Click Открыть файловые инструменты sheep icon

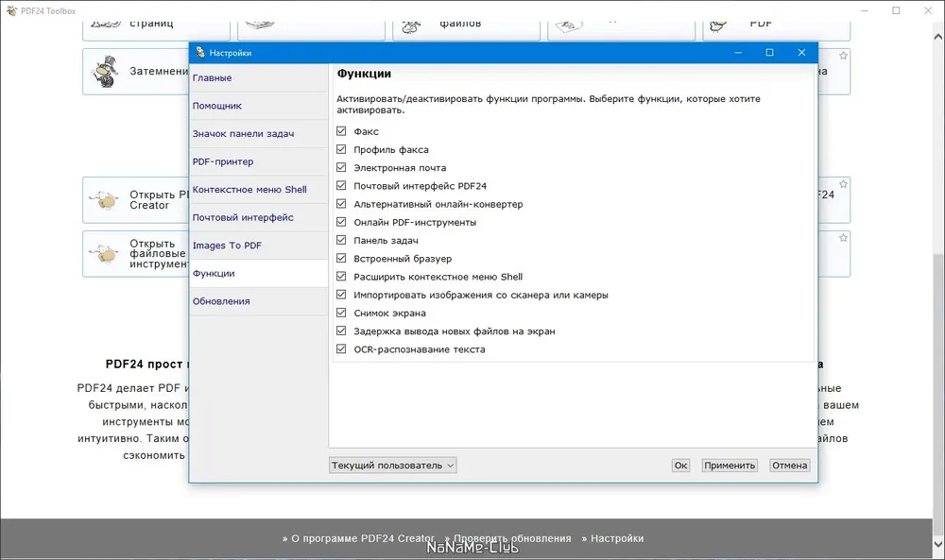point(104,253)
